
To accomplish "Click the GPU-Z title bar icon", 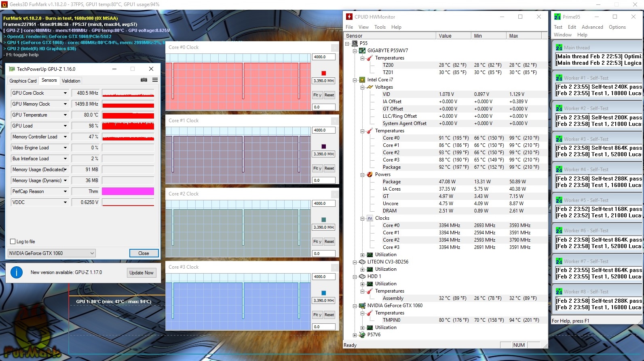I will click(x=12, y=69).
